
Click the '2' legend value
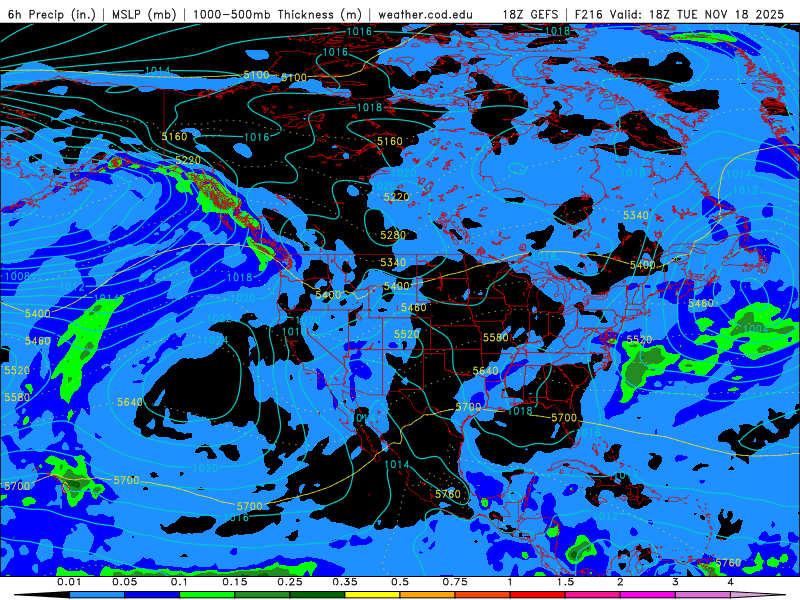point(620,582)
